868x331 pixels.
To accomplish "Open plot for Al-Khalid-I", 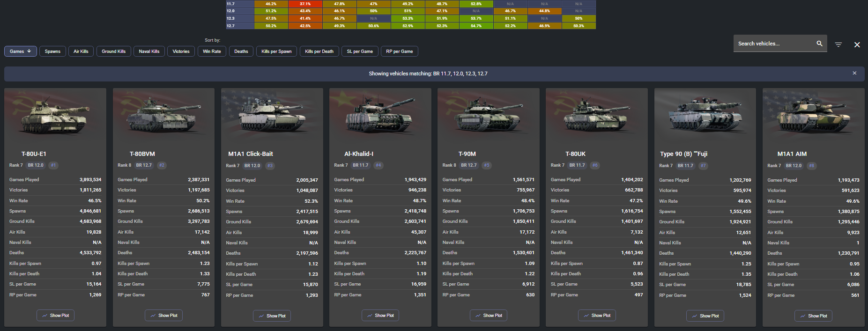I will click(380, 316).
